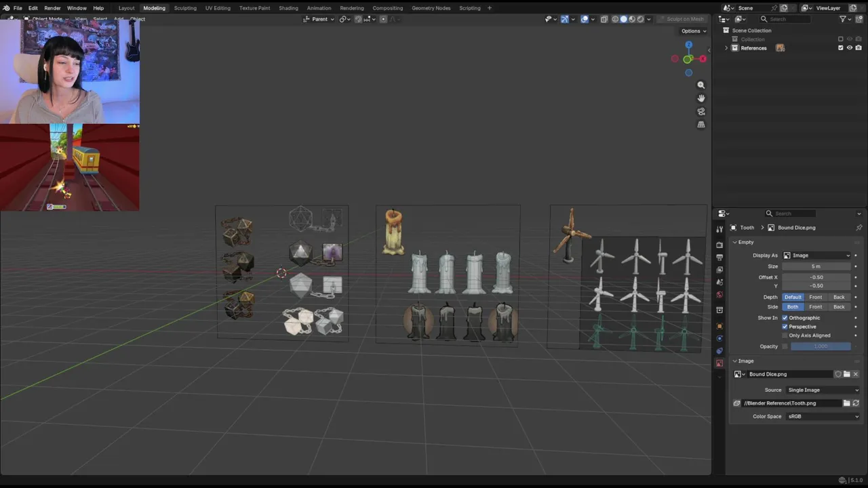Click the Size 5 m field
Image resolution: width=868 pixels, height=488 pixels.
816,266
